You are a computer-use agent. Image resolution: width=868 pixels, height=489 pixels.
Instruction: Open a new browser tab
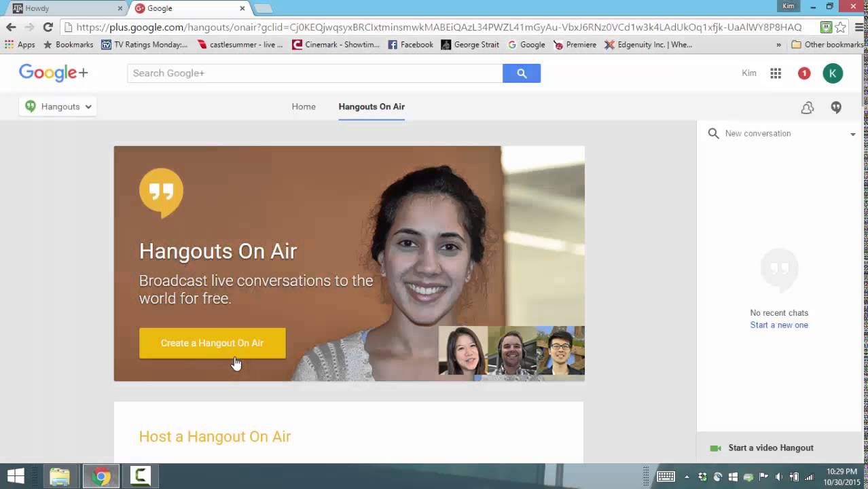263,8
